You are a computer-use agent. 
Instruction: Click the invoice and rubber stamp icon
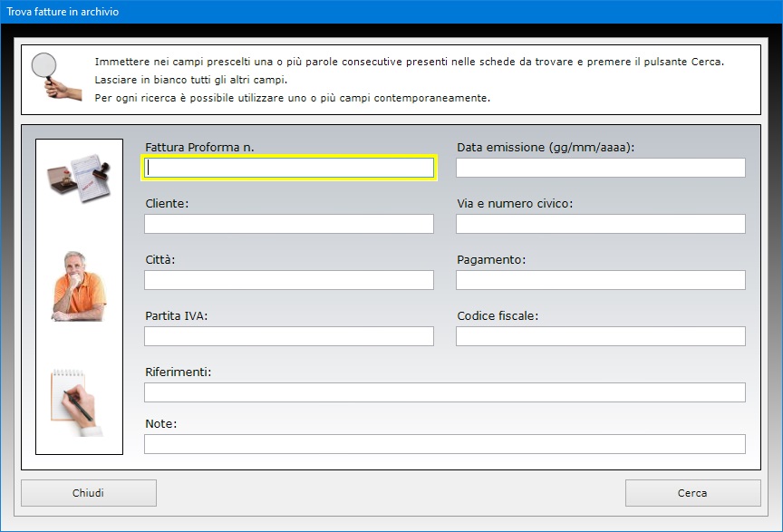[x=78, y=177]
